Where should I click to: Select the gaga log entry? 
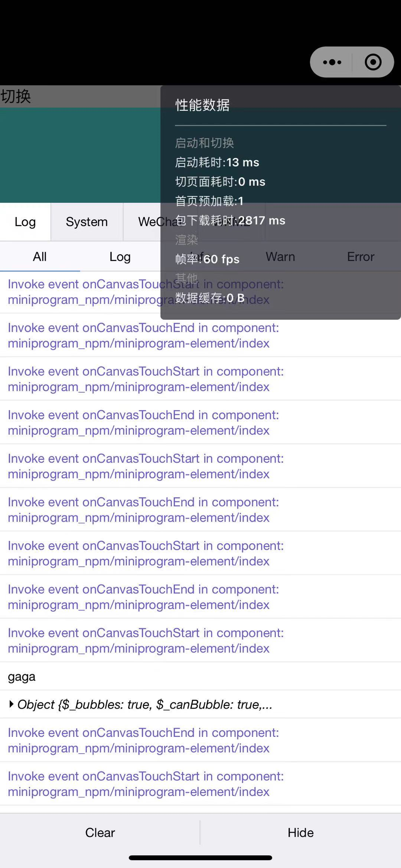pos(21,676)
